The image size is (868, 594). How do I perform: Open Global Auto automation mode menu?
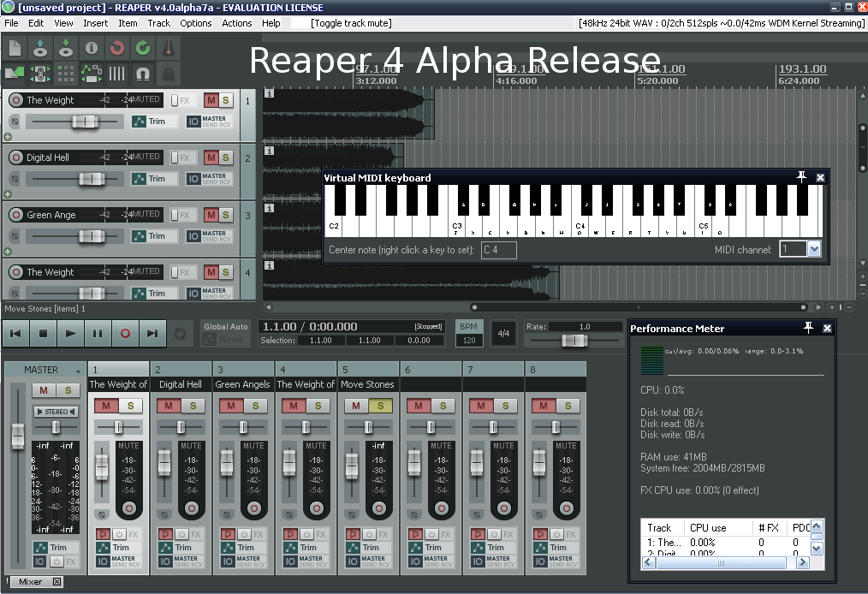pyautogui.click(x=225, y=333)
